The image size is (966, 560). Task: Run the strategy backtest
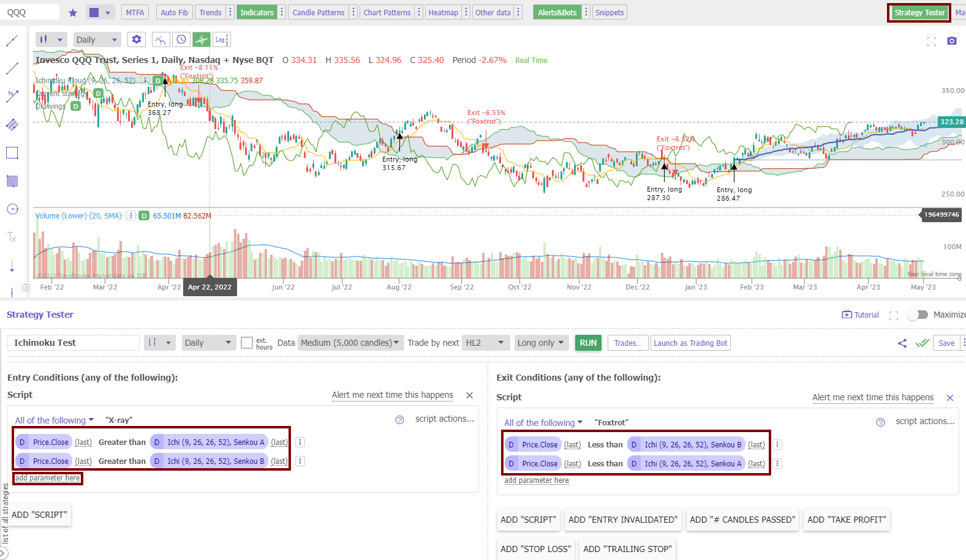(x=588, y=343)
